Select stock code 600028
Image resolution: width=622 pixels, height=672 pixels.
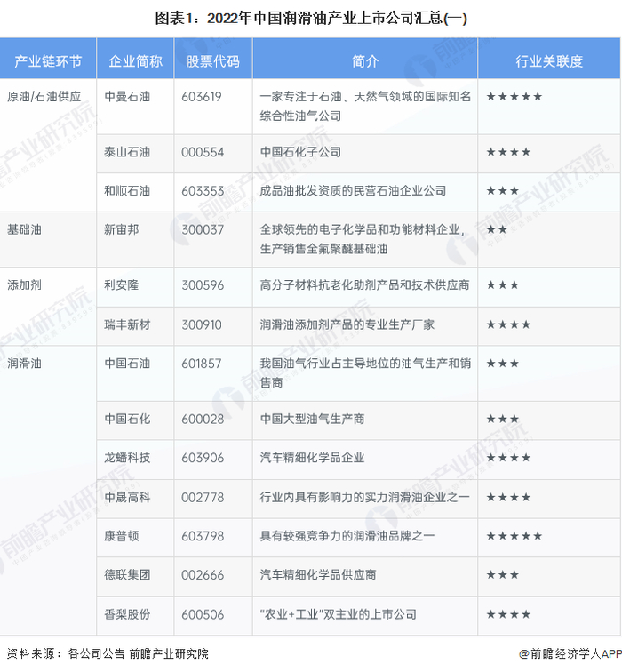point(203,419)
